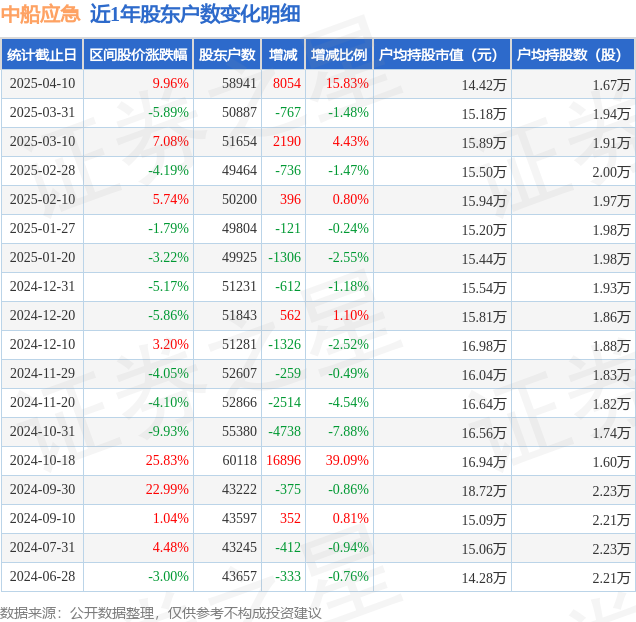Image resolution: width=636 pixels, height=622 pixels.
Task: Click the decrease value -767
Action: 288,112
